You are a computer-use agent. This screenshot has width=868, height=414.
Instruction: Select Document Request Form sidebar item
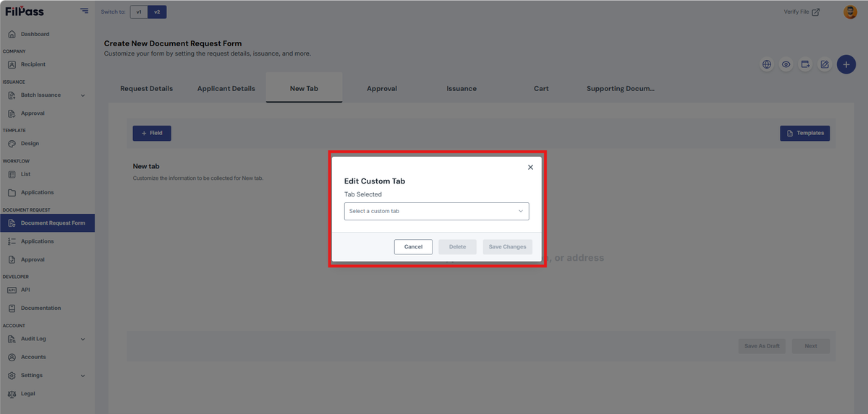47,223
